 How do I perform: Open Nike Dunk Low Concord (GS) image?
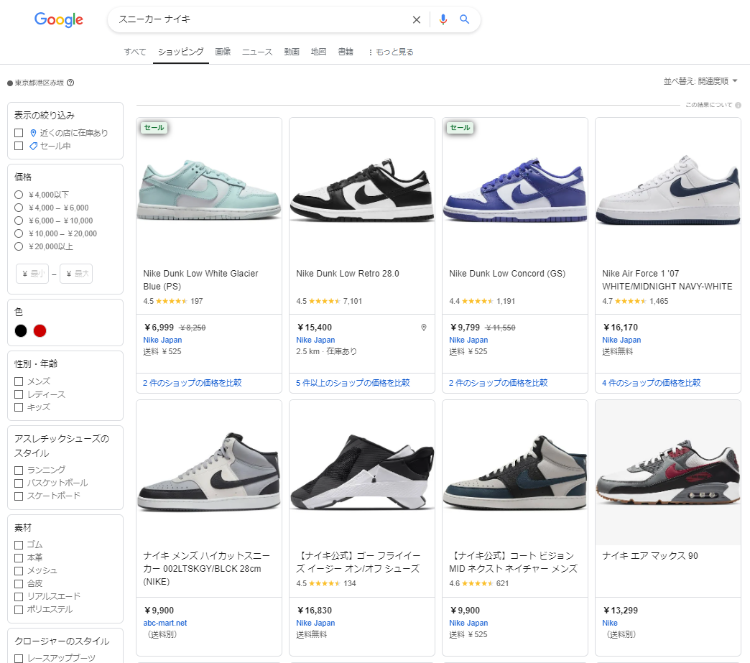[x=515, y=190]
